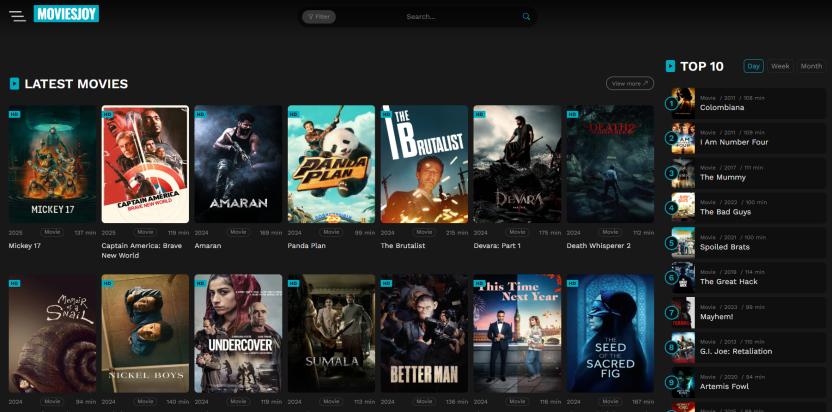Click the Movie tag under The Brutalist
This screenshot has width=832, height=412.
point(424,232)
